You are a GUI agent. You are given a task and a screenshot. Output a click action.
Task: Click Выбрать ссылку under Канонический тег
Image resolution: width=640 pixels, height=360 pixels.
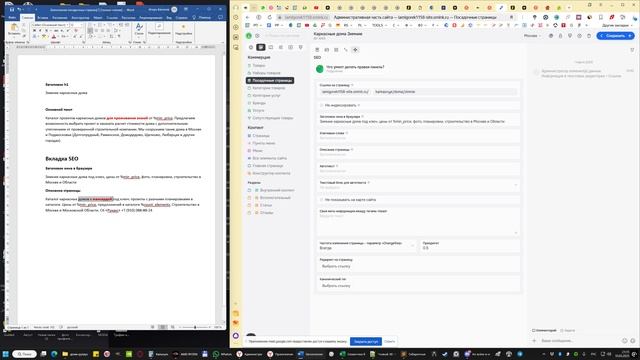[x=336, y=286]
